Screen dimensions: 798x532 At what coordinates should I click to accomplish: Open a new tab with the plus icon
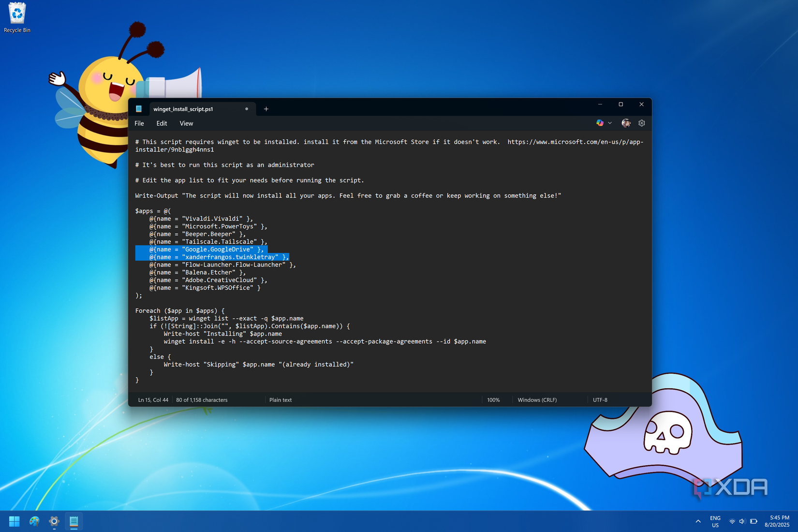point(266,109)
